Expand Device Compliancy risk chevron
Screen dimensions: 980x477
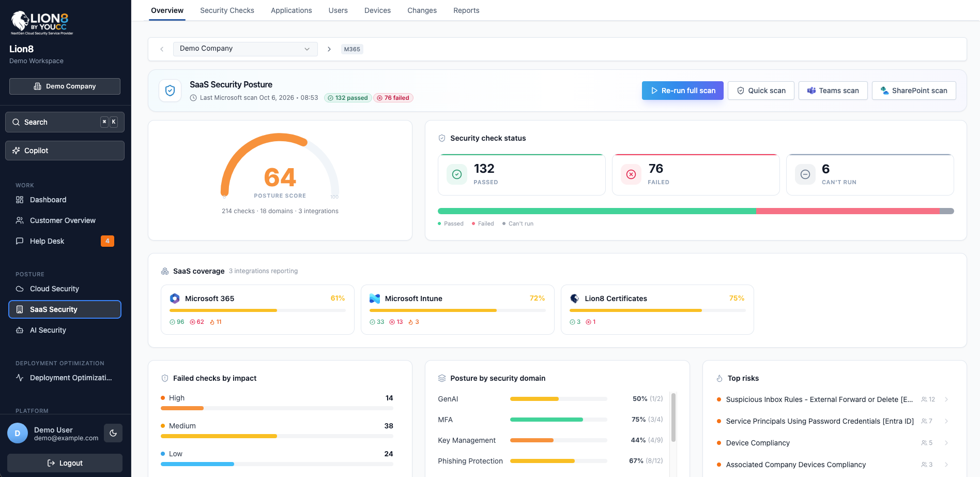(946, 443)
